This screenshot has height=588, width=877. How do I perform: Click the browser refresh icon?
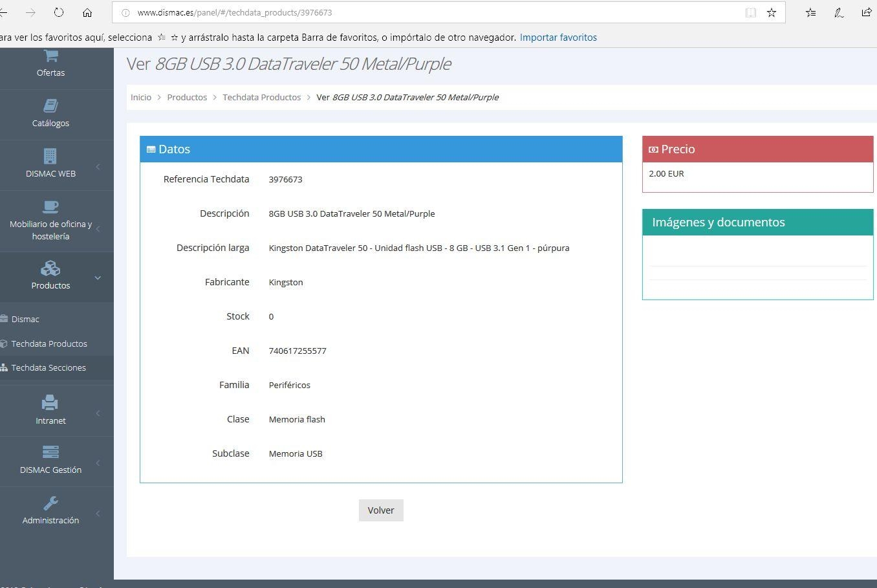[59, 12]
